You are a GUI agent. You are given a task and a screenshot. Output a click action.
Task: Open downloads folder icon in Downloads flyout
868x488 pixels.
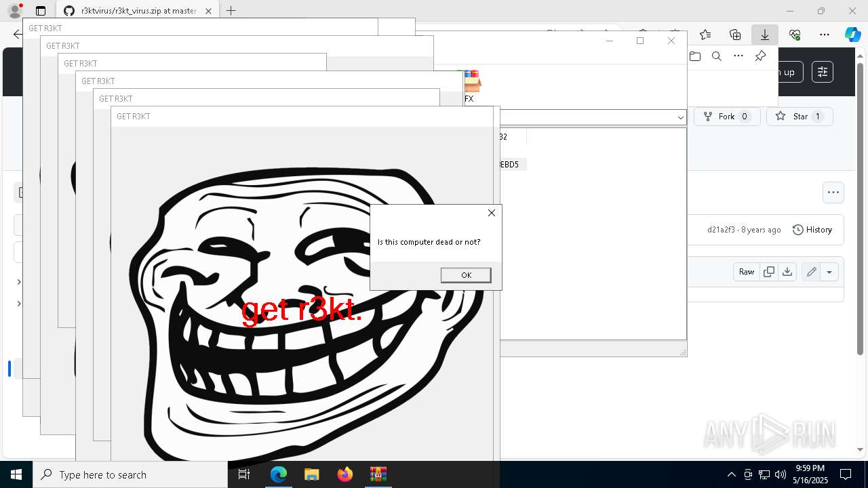[x=695, y=56]
